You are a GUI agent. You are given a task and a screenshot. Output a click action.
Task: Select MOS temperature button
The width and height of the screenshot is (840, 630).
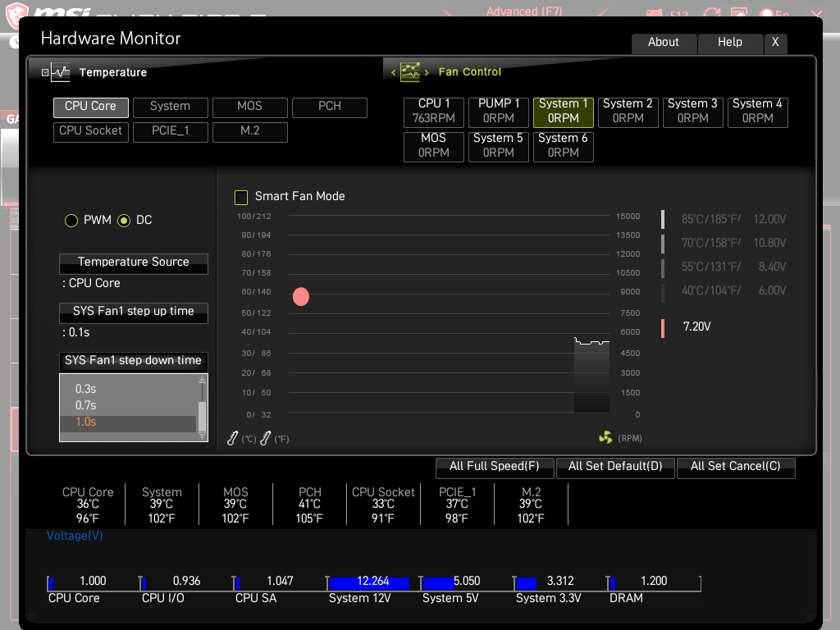[249, 107]
